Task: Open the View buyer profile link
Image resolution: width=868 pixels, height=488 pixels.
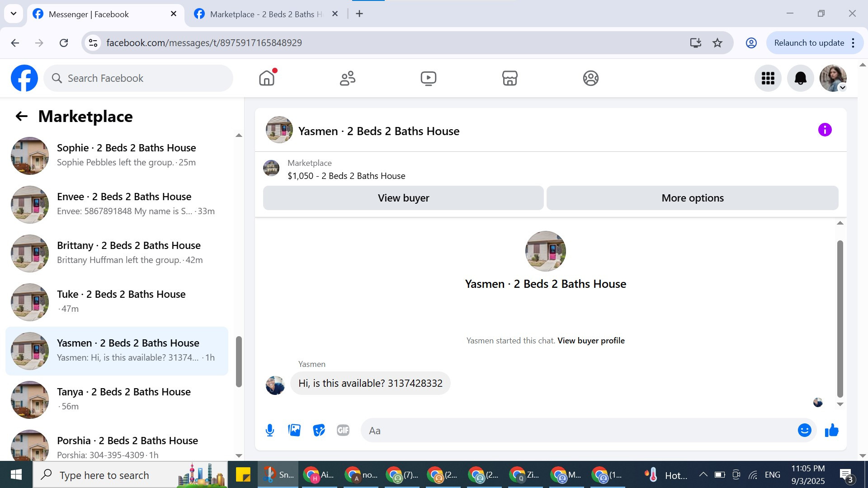Action: [x=591, y=341]
